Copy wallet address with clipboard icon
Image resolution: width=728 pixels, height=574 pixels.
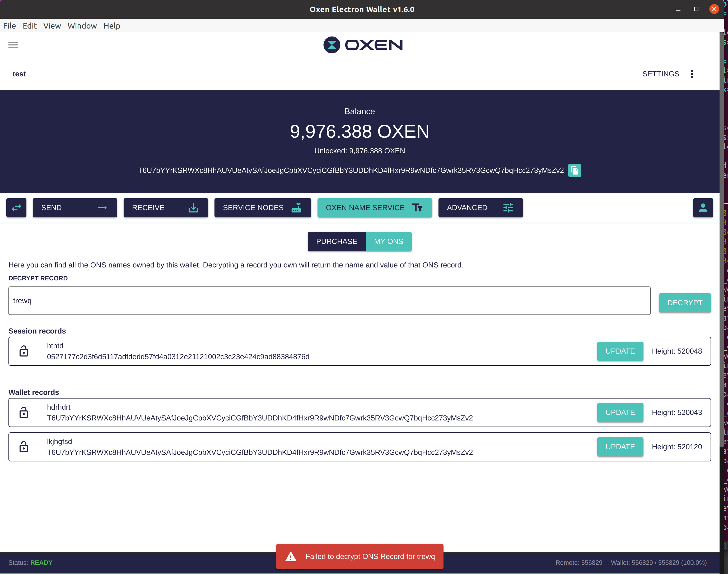pyautogui.click(x=575, y=170)
